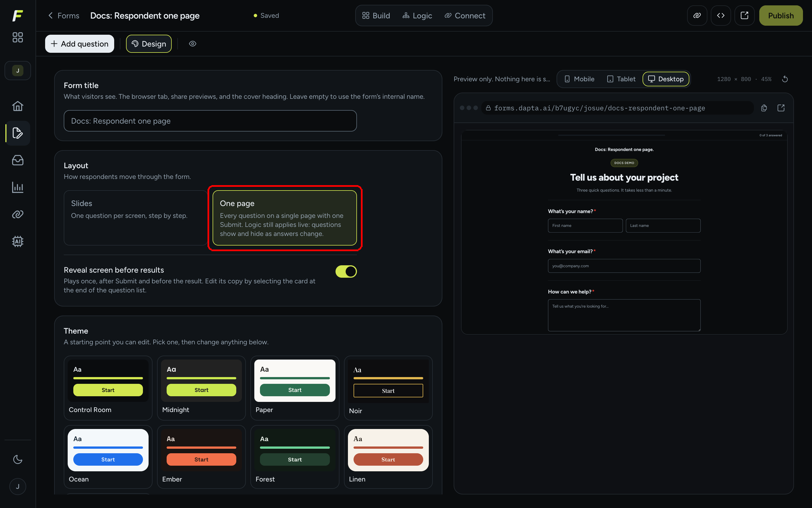Toggle preview with the eye icon

tap(192, 44)
